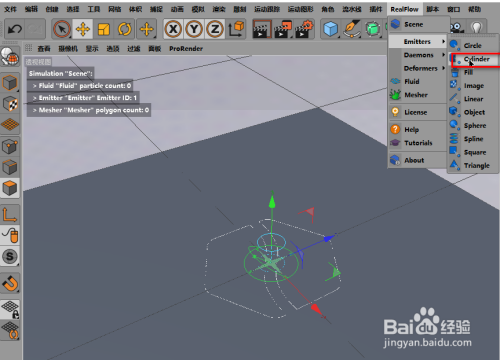Select Mesher in the RealFlow menu
Viewport: 500px width, 360px height.
pyautogui.click(x=416, y=95)
